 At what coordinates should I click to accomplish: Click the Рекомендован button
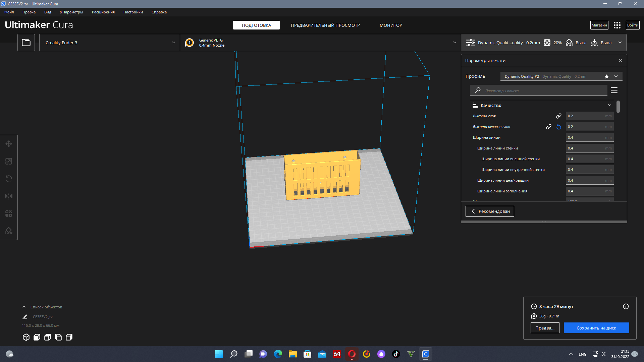[x=490, y=211]
